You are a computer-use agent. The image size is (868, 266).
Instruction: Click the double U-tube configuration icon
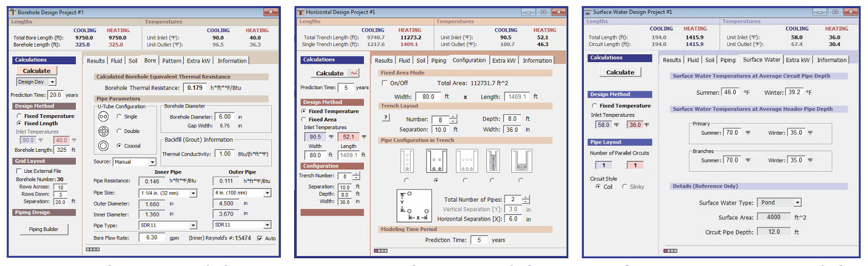coord(102,131)
